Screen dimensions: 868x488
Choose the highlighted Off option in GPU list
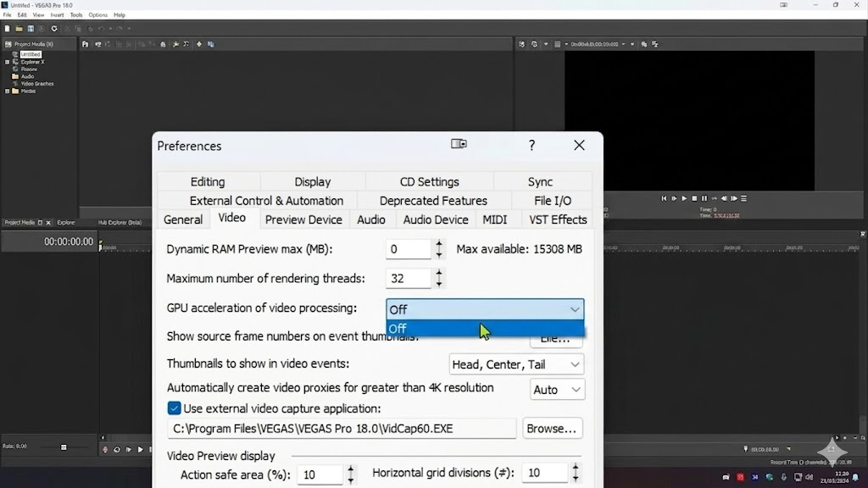point(485,329)
